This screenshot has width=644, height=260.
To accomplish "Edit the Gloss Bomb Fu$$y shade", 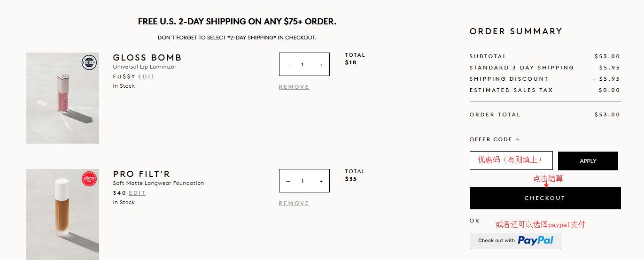I will [x=147, y=76].
